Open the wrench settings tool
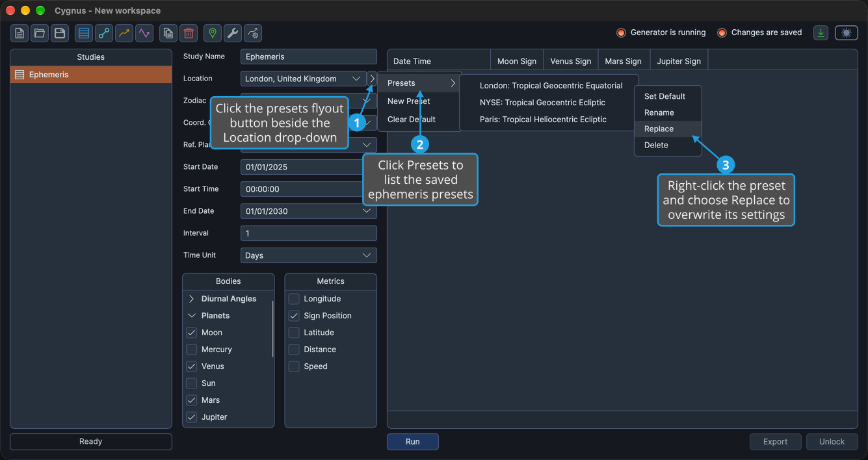Image resolution: width=868 pixels, height=460 pixels. (233, 33)
